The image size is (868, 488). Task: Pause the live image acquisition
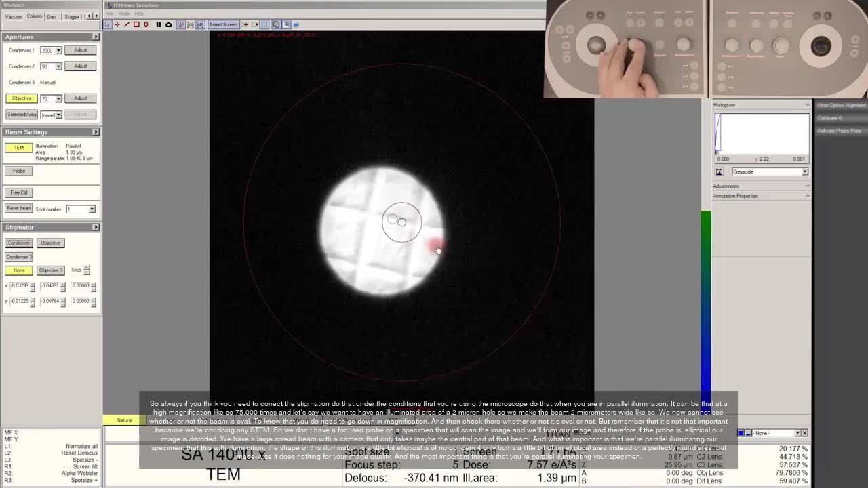point(159,24)
